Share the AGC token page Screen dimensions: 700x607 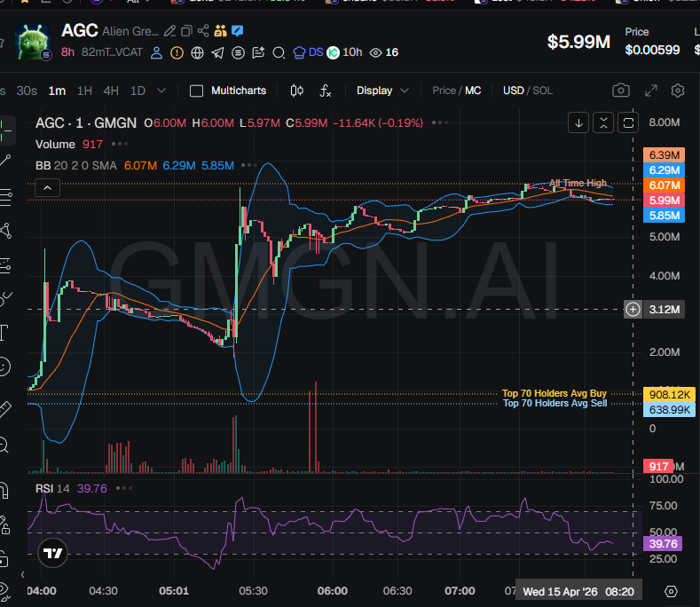coord(203,31)
